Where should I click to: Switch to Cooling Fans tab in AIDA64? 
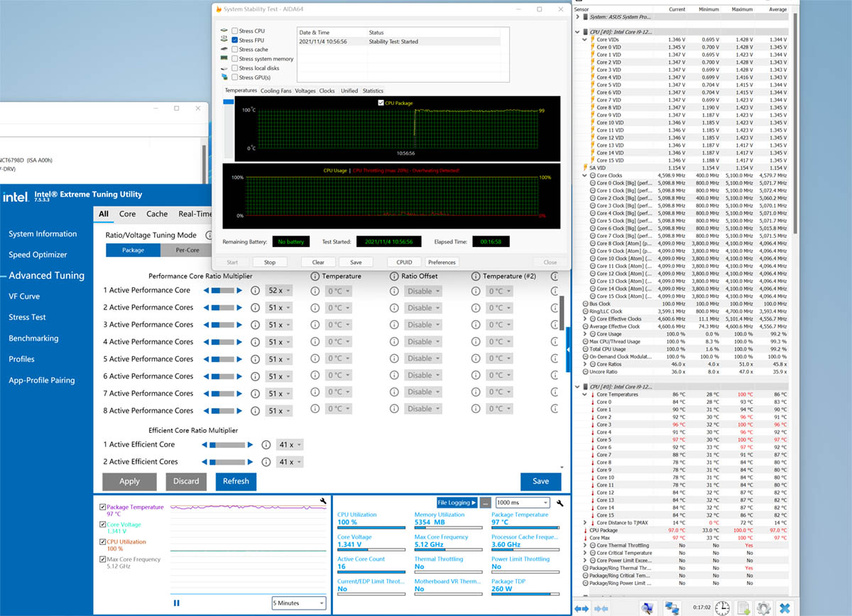tap(275, 91)
